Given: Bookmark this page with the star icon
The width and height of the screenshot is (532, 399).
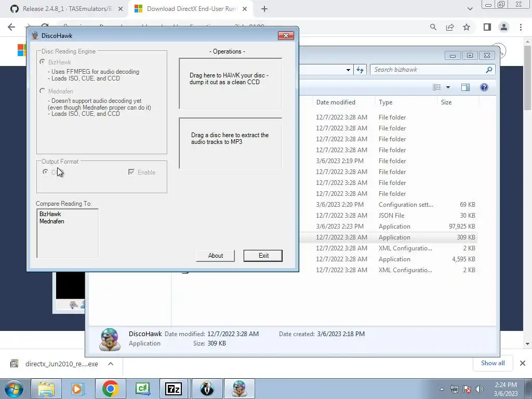Looking at the screenshot, I should (467, 27).
